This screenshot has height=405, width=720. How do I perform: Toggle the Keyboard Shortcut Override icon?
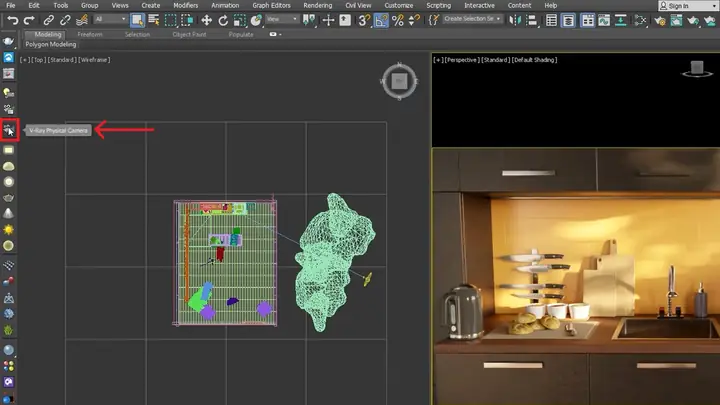coord(345,20)
